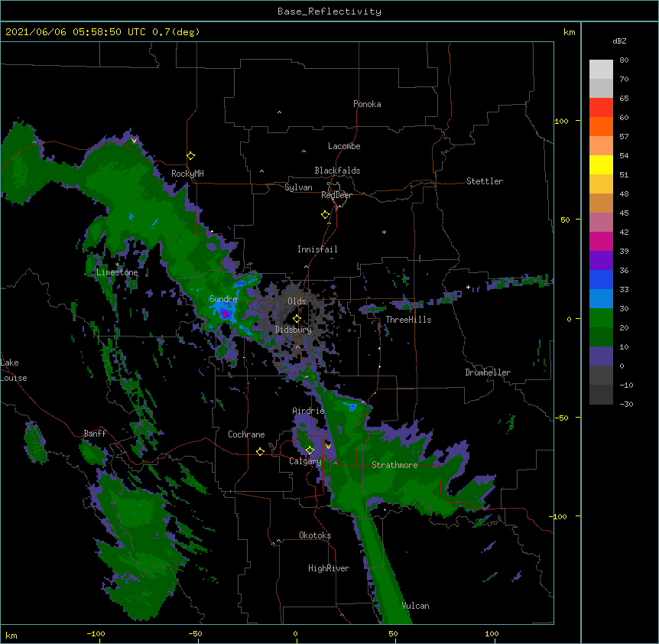Image resolution: width=659 pixels, height=644 pixels.
Task: Click the white asterisk above Limestone
Action: pos(117,265)
